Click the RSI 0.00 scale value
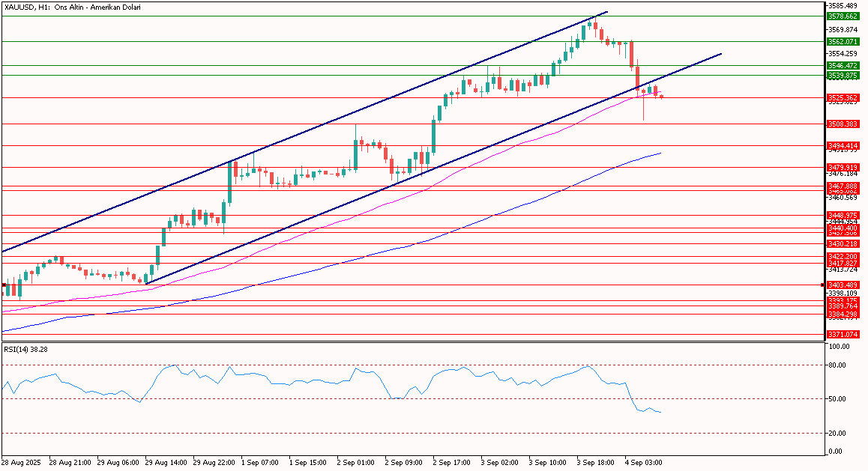 (x=837, y=452)
